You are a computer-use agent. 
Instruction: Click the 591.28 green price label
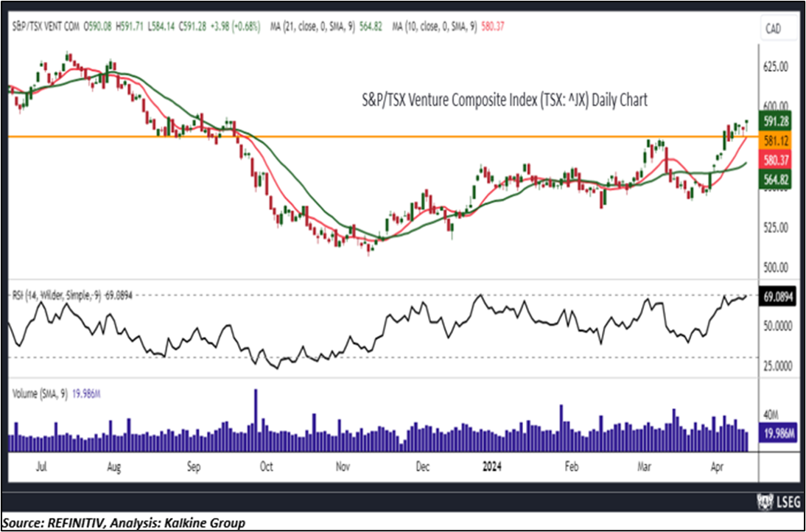pyautogui.click(x=777, y=120)
